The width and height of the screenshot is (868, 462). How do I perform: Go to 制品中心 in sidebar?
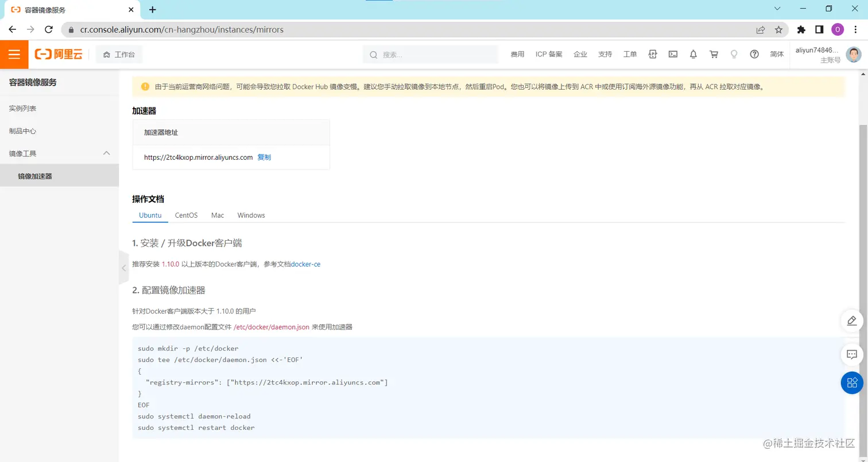[23, 131]
